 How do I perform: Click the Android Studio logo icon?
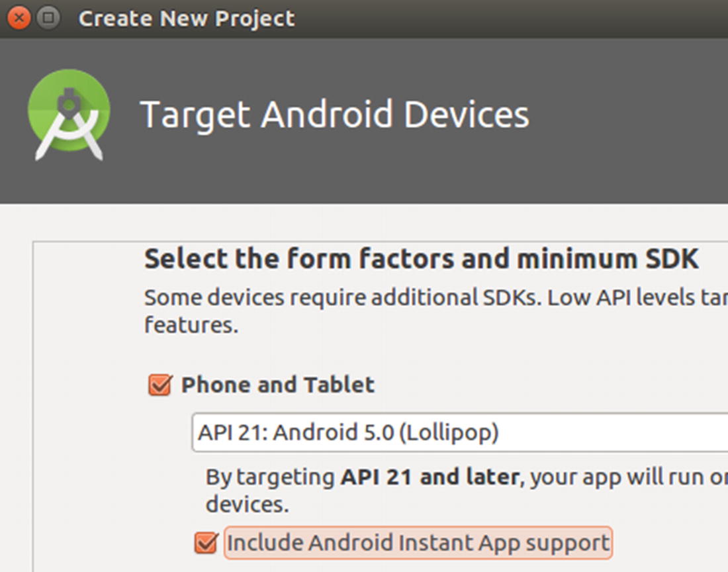coord(69,115)
